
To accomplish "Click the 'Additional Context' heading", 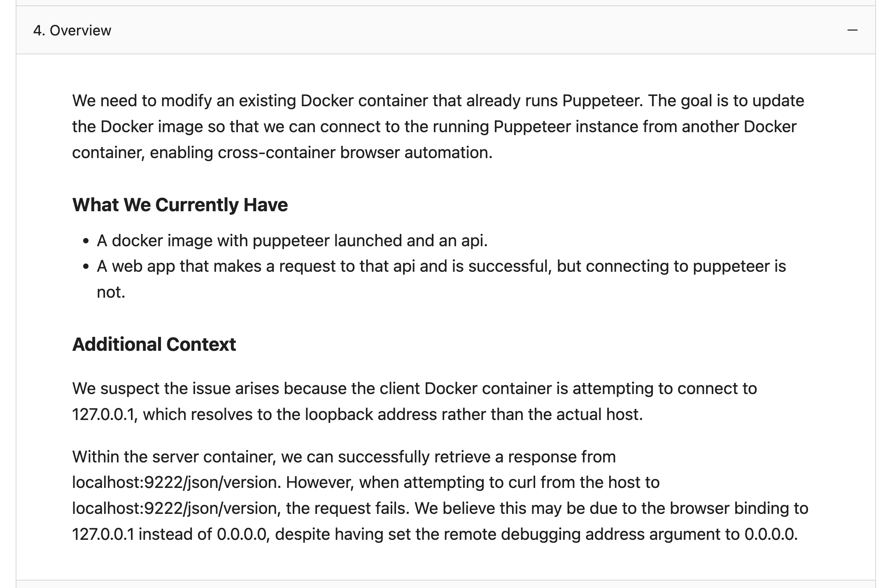I will [154, 344].
